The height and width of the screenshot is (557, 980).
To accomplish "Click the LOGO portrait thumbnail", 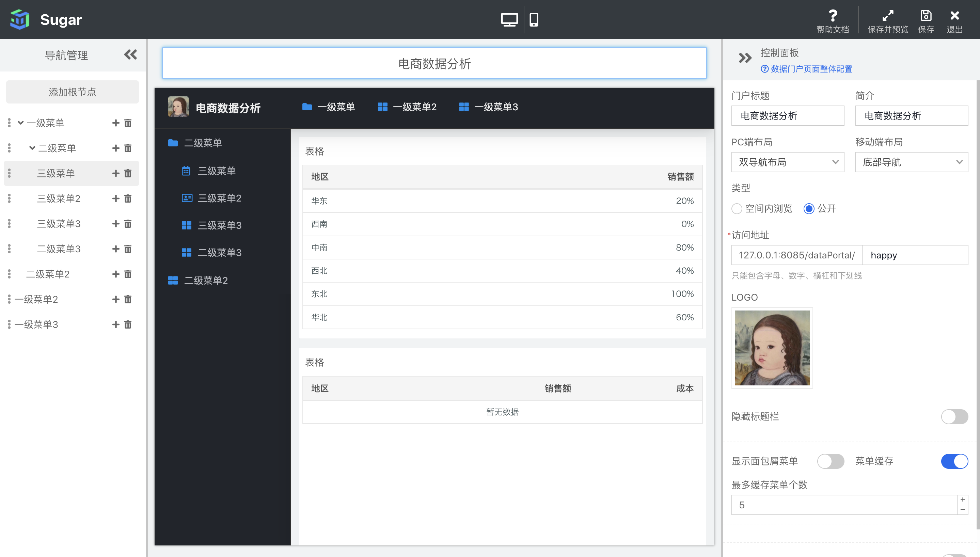I will click(x=772, y=348).
